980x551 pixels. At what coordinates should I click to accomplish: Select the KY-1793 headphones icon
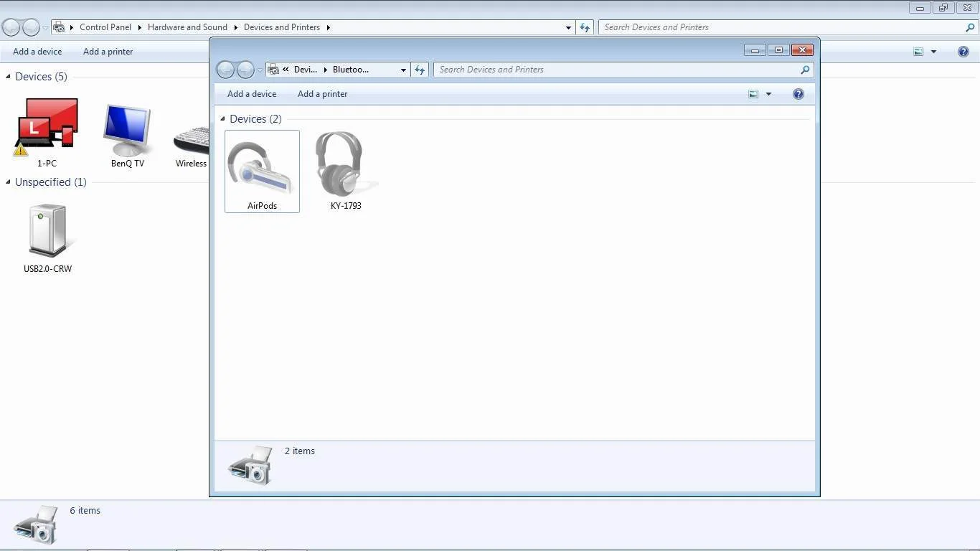tap(346, 171)
